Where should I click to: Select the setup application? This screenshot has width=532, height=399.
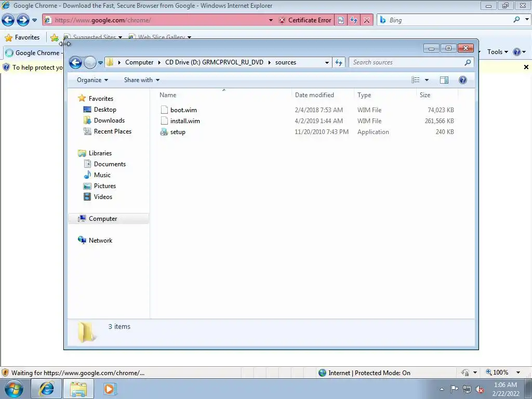click(x=178, y=132)
